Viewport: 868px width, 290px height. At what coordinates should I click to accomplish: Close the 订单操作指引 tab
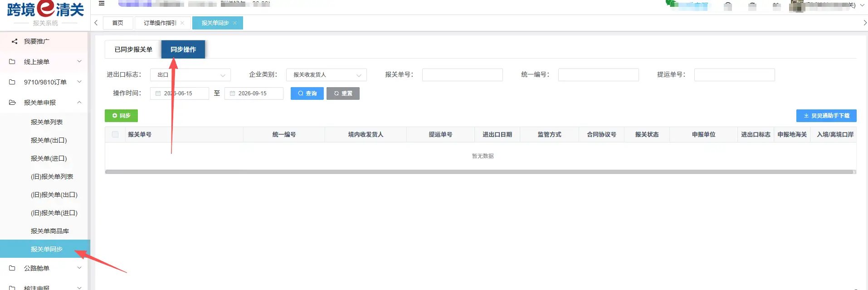(182, 23)
